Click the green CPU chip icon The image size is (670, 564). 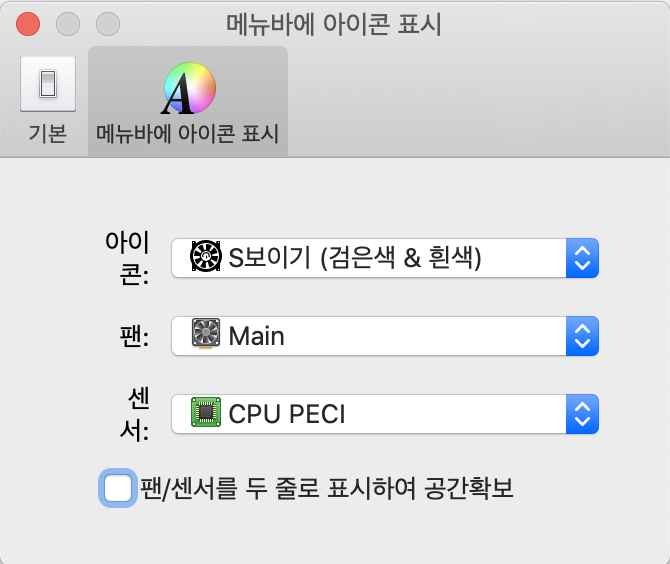point(206,412)
